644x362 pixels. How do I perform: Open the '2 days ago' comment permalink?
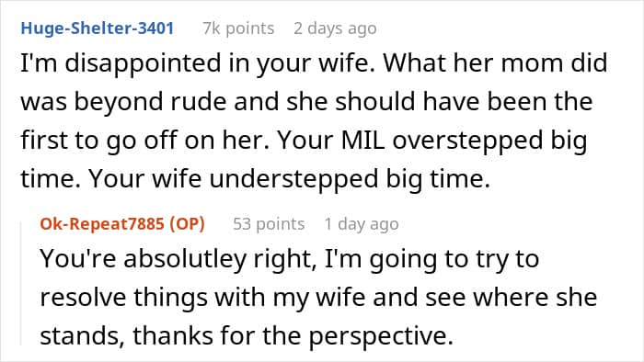click(x=335, y=28)
